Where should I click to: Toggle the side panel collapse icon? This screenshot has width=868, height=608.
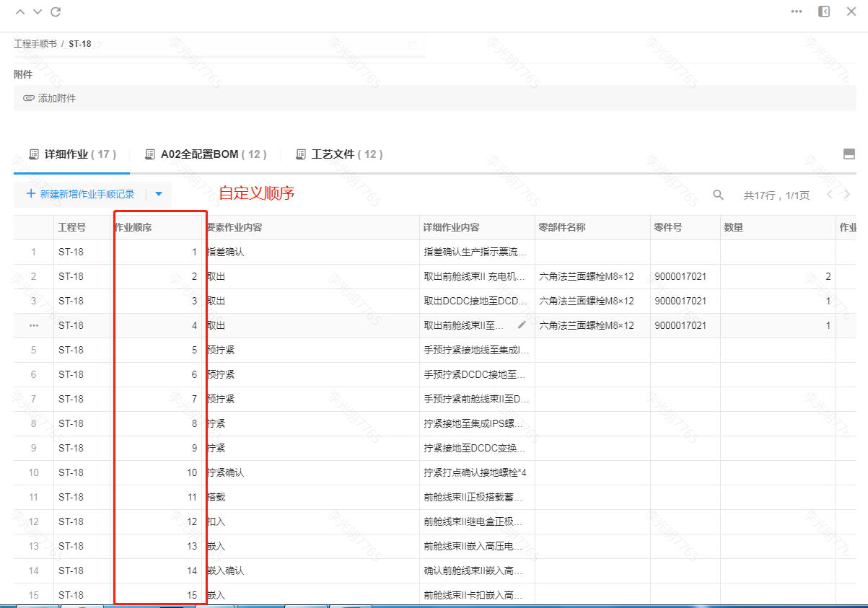pyautogui.click(x=823, y=12)
